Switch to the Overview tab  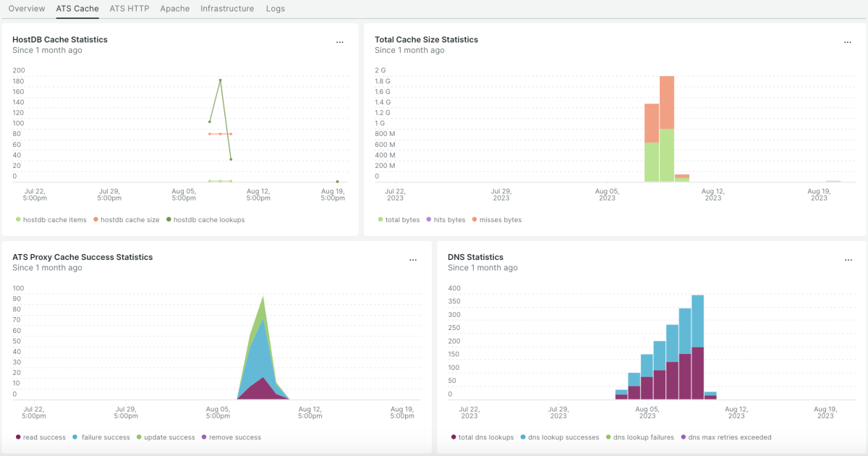[27, 9]
